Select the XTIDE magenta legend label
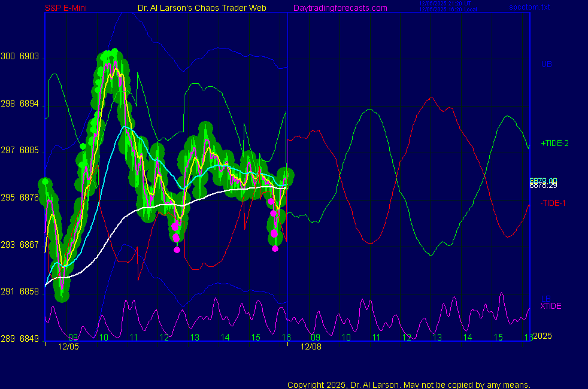 coord(551,306)
